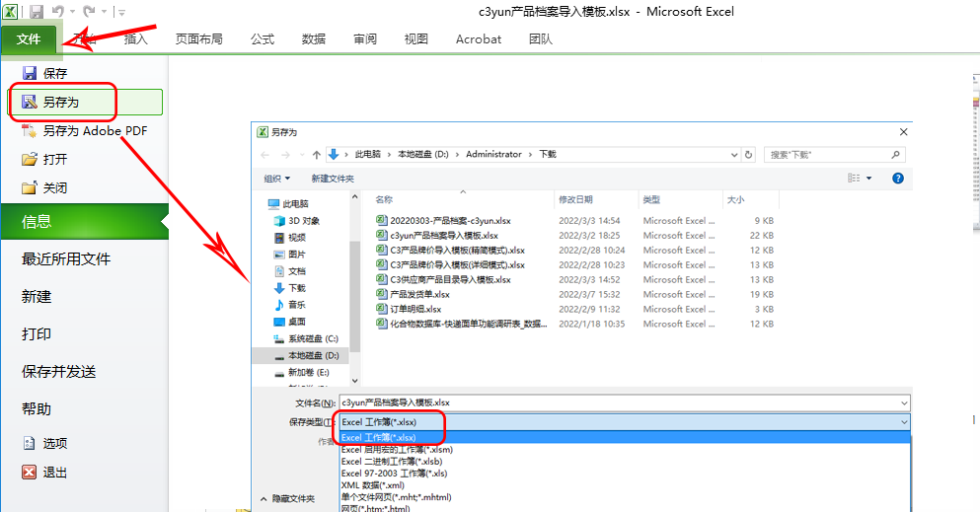
Task: Click the refresh icon beside address bar
Action: tap(748, 155)
